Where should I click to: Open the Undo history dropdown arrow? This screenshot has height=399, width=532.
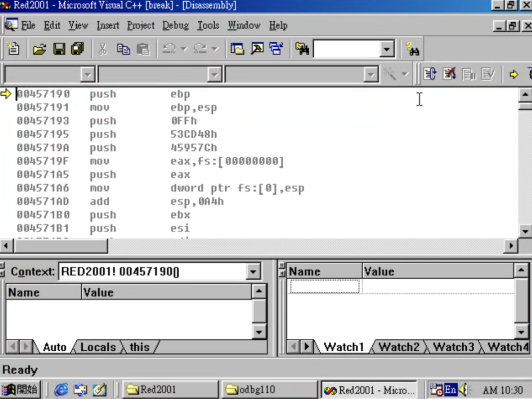pos(184,49)
